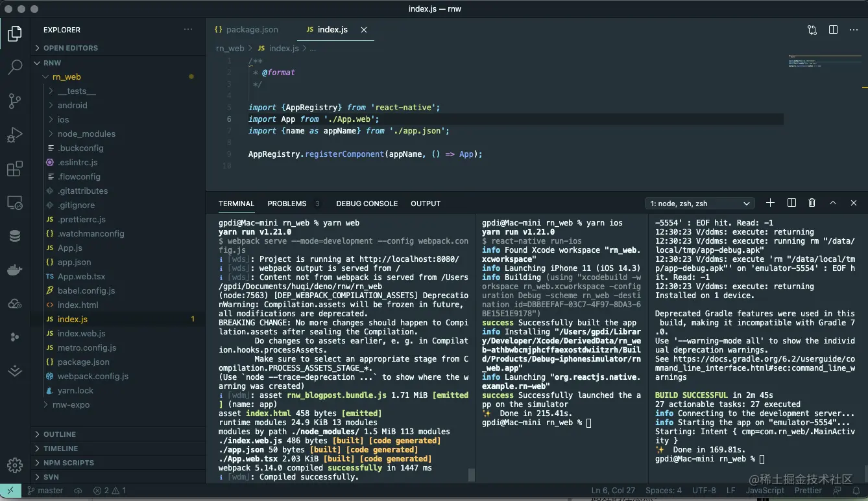The height and width of the screenshot is (501, 868).
Task: Open the Run and Debug view
Action: coord(15,135)
